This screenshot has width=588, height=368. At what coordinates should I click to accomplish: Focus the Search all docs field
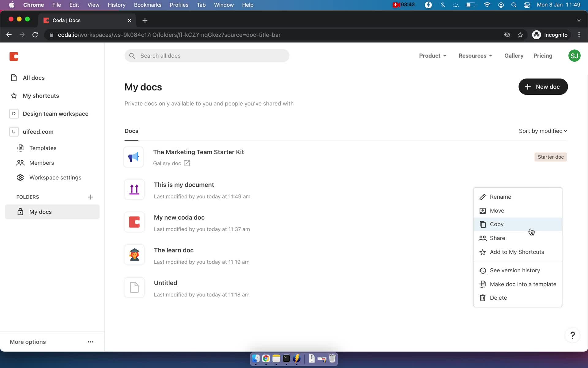[207, 56]
